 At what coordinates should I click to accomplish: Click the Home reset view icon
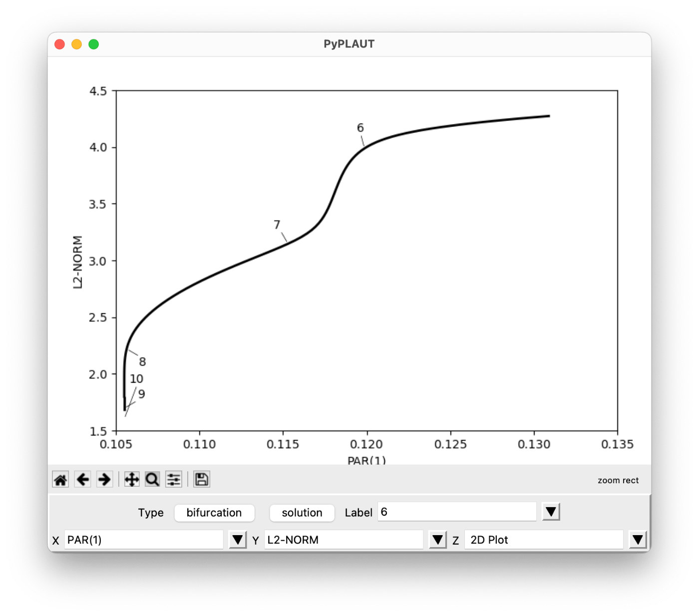[60, 480]
